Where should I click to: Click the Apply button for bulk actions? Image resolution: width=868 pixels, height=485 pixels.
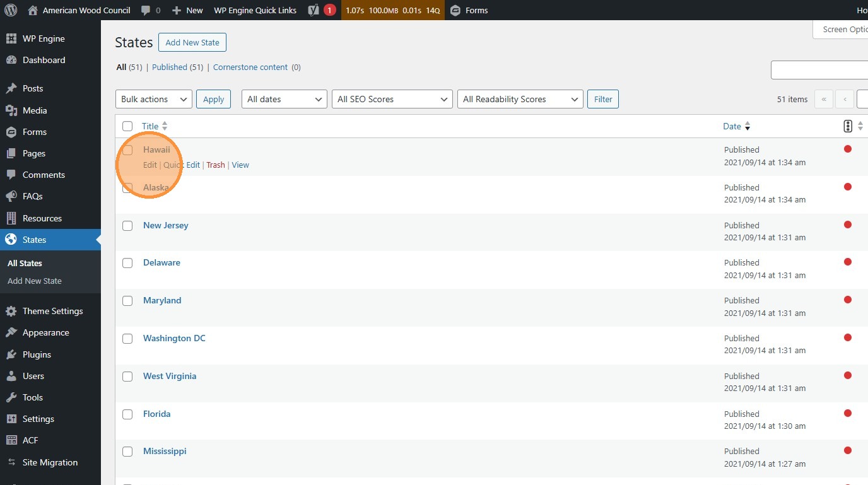(214, 99)
